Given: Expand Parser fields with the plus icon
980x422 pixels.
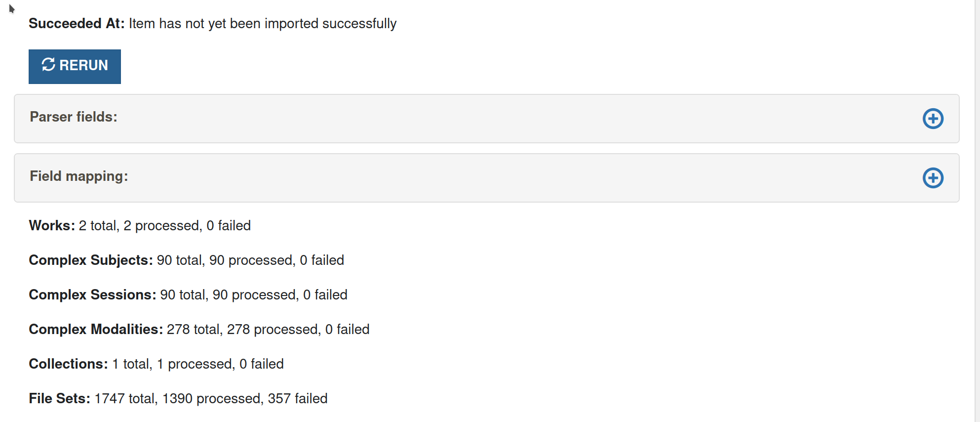Looking at the screenshot, I should pyautogui.click(x=933, y=119).
